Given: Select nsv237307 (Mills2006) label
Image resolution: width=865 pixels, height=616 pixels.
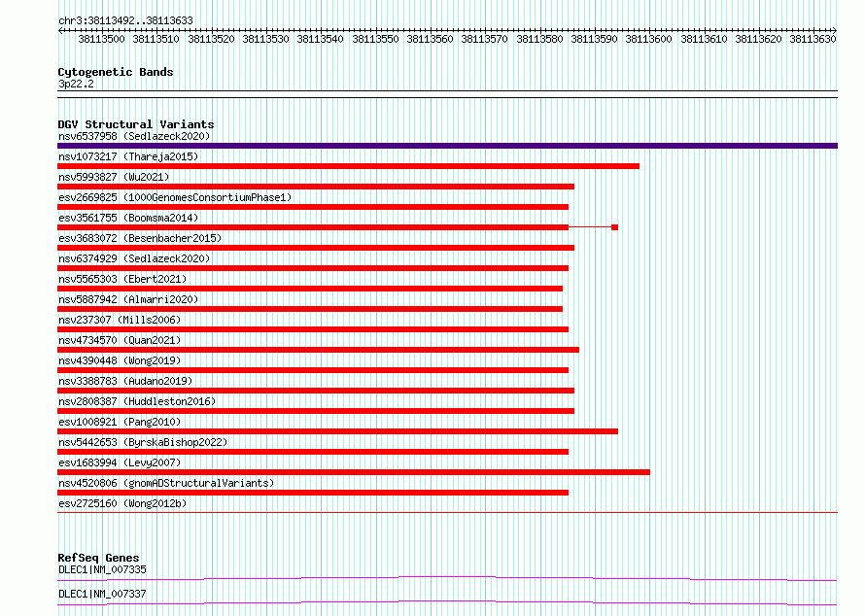Looking at the screenshot, I should coord(120,320).
